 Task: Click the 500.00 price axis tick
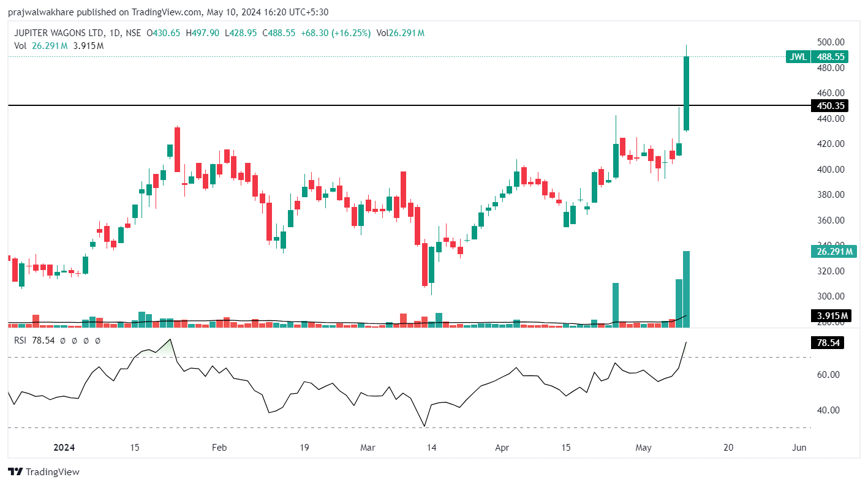(831, 42)
